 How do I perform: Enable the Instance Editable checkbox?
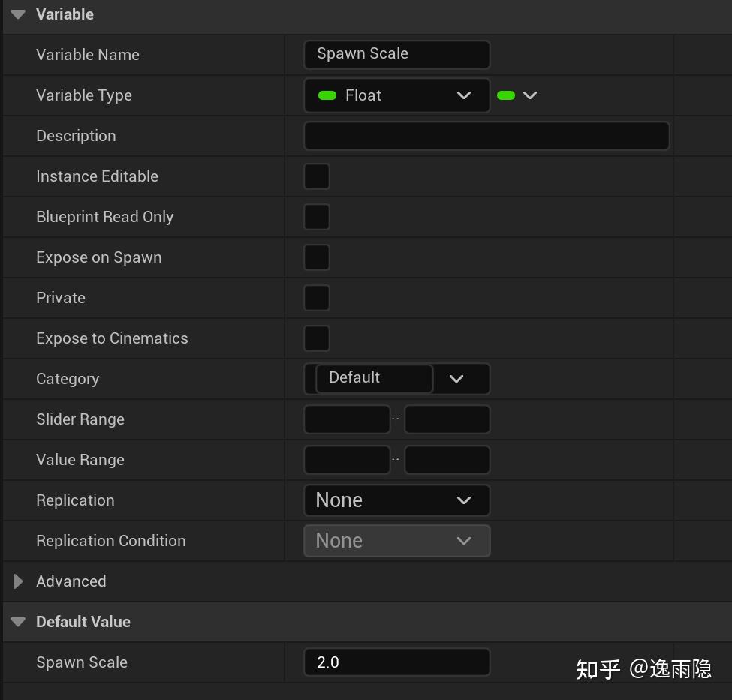[x=316, y=176]
